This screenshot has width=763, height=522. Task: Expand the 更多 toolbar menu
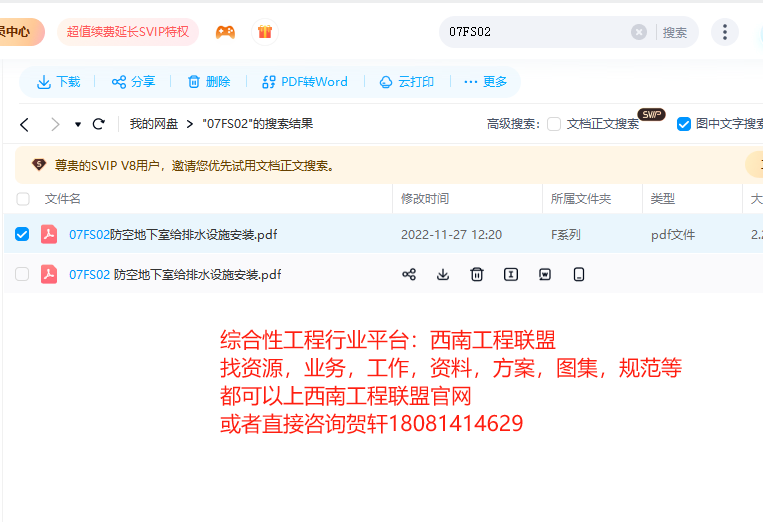(485, 82)
